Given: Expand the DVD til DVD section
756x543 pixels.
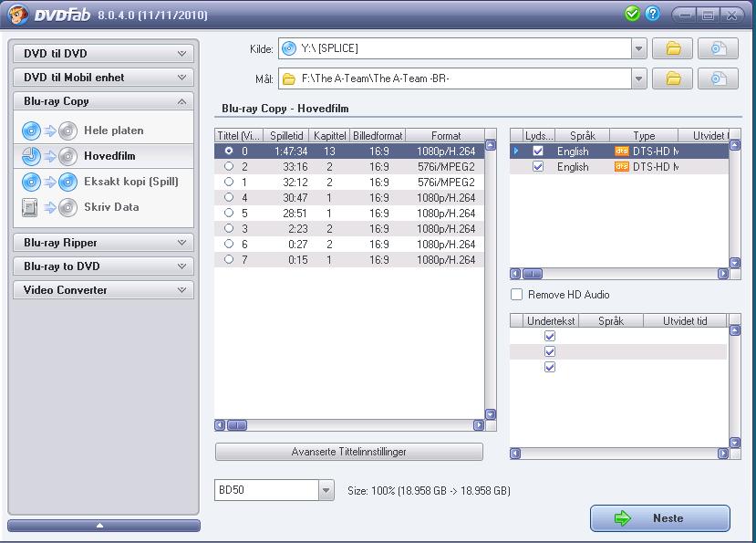Looking at the screenshot, I should coord(103,54).
